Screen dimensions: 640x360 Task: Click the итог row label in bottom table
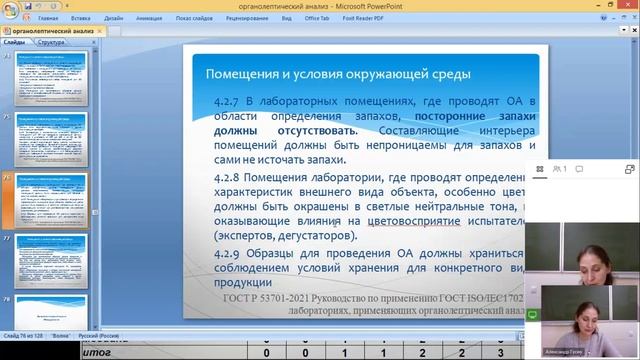point(96,353)
